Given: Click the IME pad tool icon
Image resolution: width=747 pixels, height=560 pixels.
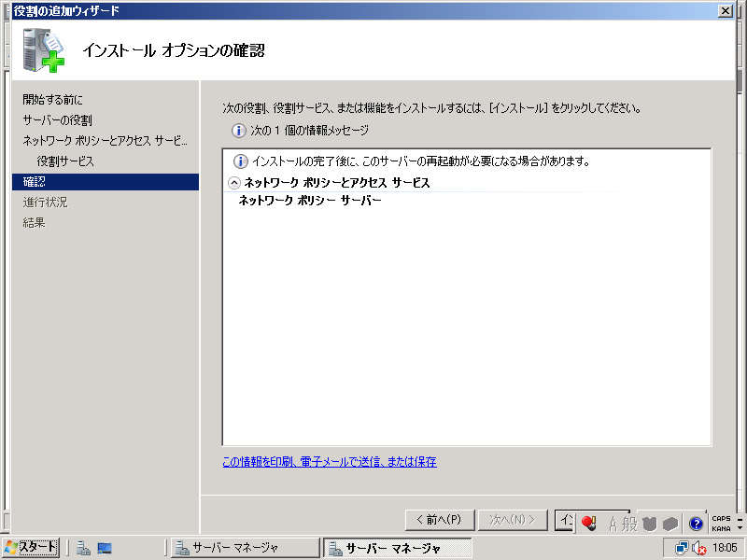Looking at the screenshot, I should pyautogui.click(x=651, y=524).
